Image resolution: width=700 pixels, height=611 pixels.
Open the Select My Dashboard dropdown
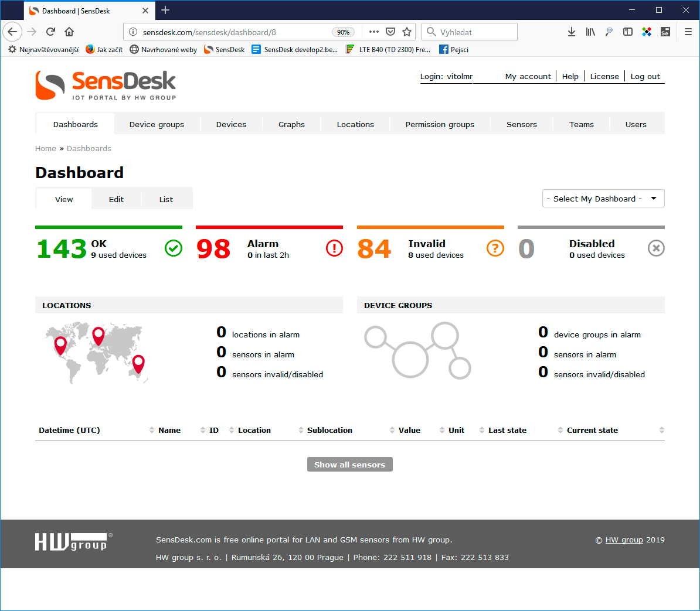[x=603, y=199]
